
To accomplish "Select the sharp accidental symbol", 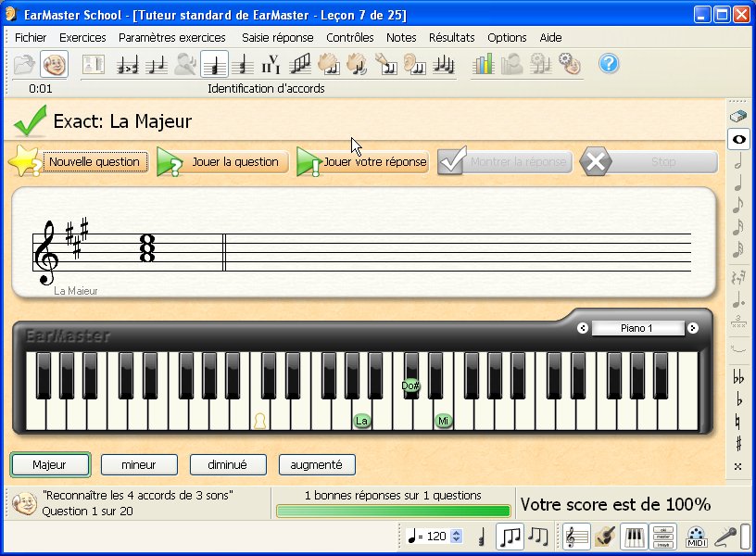I will [x=738, y=444].
